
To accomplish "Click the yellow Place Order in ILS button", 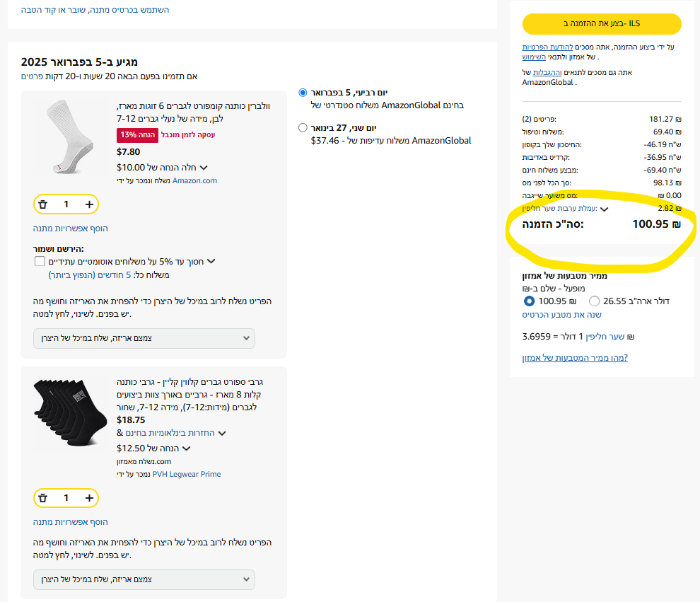I will coord(602,23).
